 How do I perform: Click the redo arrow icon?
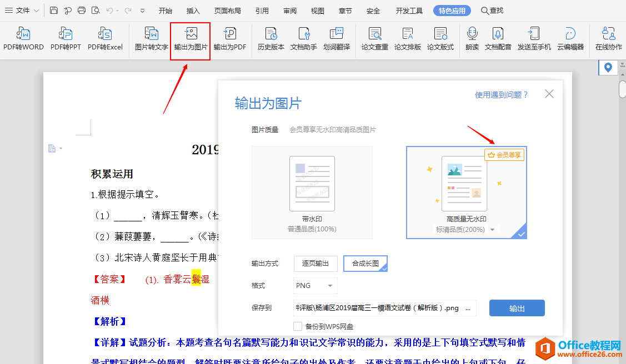[128, 11]
